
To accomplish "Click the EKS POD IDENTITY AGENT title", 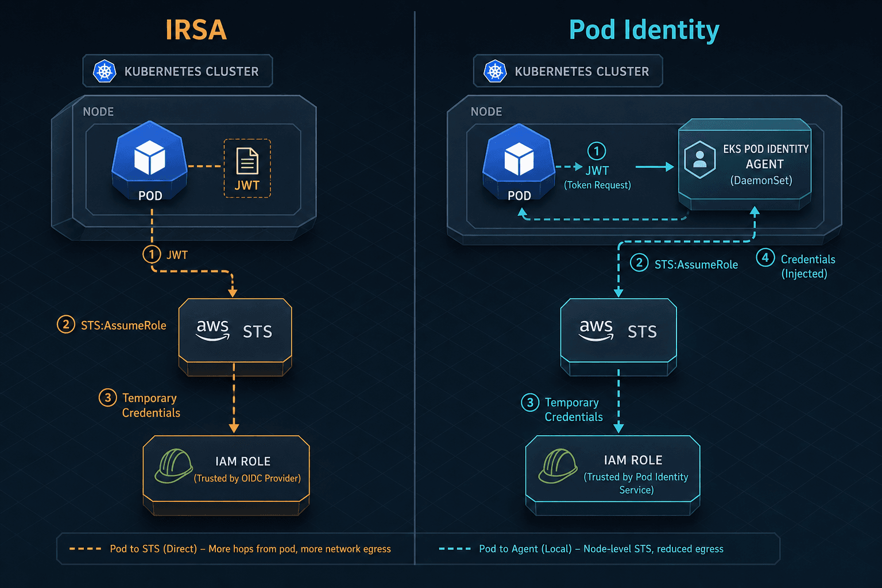I will (x=765, y=157).
